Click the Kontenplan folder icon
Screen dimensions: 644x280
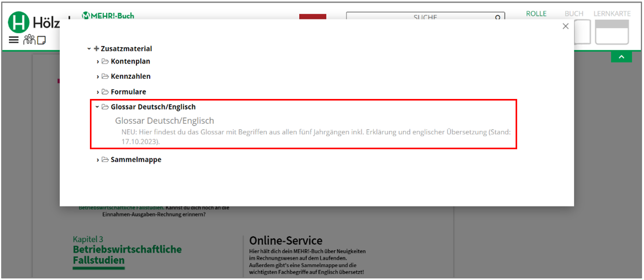coord(105,61)
